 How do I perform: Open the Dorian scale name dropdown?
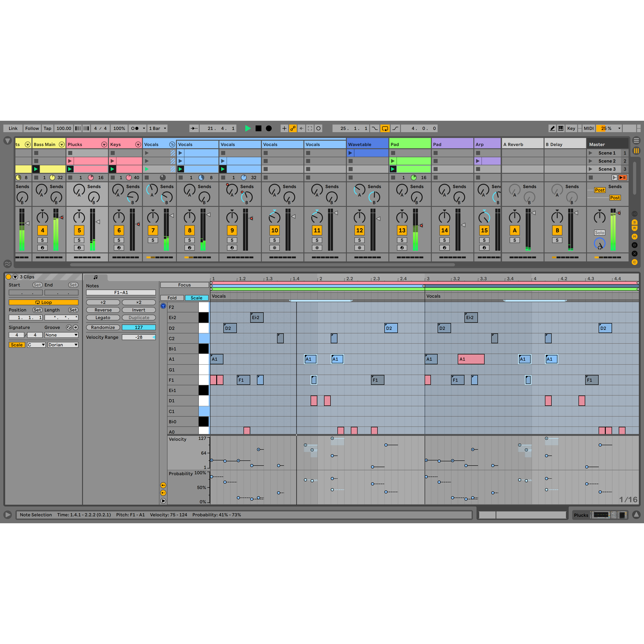click(x=63, y=345)
